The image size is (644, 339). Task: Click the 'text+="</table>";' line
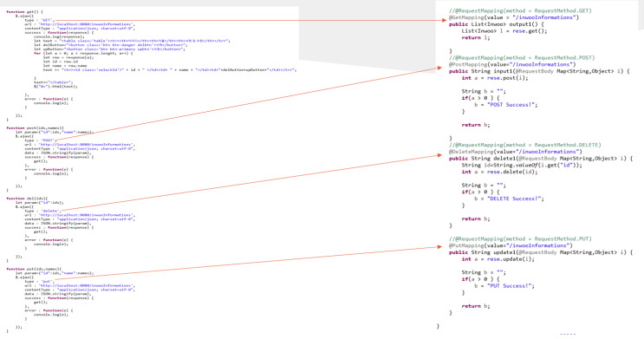53,82
